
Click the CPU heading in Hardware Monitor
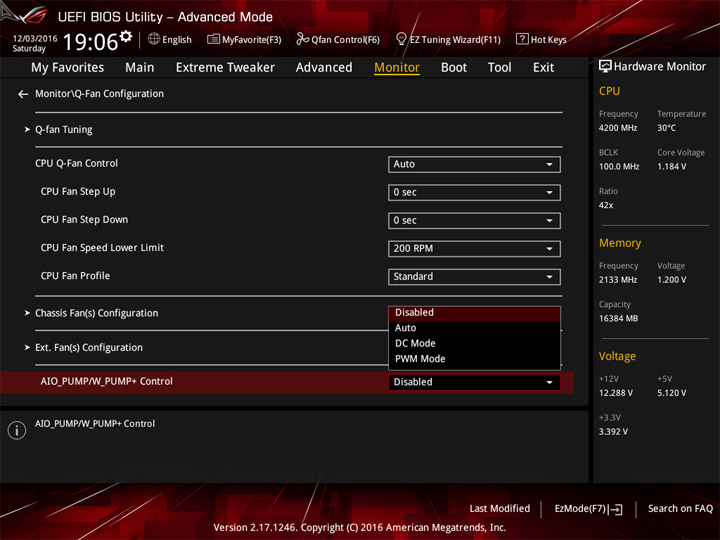[x=609, y=91]
